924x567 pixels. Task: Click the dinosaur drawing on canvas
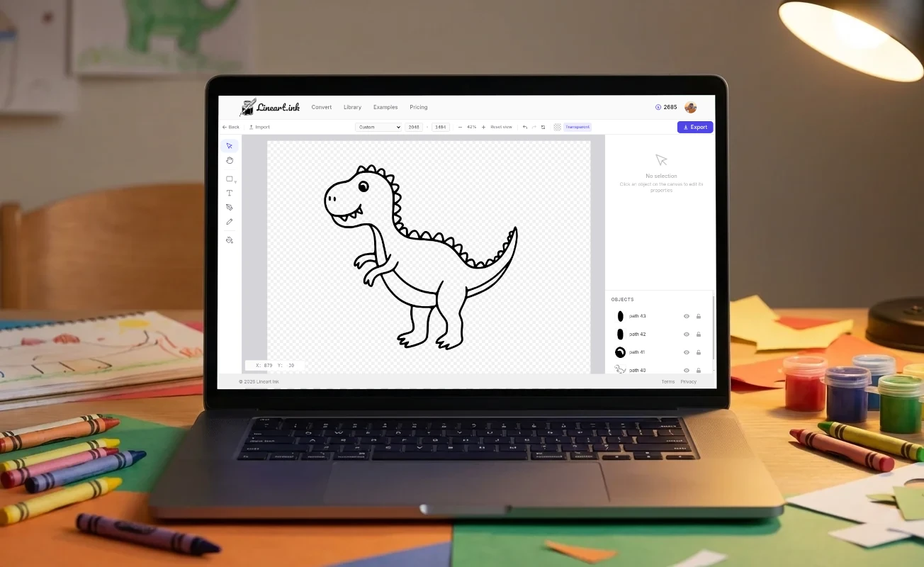[421, 257]
